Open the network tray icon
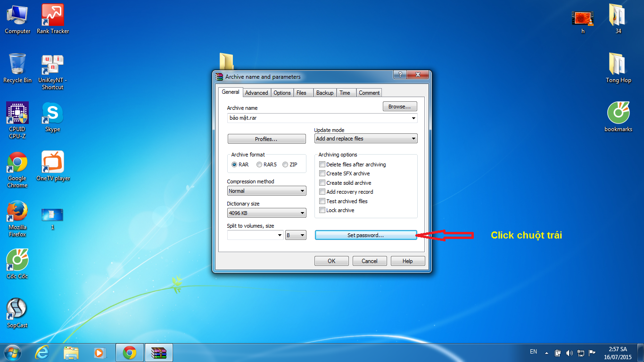 [581, 353]
